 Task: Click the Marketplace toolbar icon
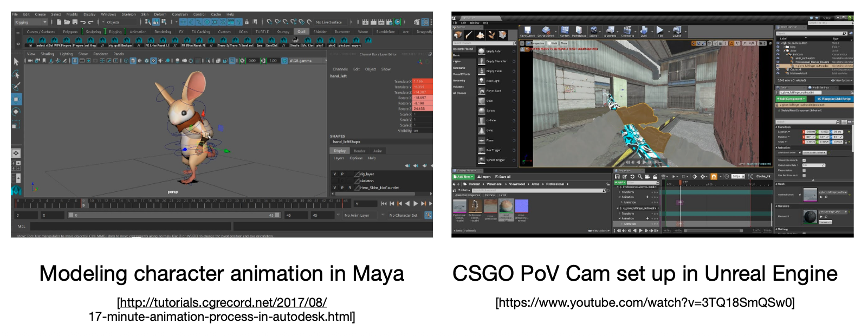579,31
